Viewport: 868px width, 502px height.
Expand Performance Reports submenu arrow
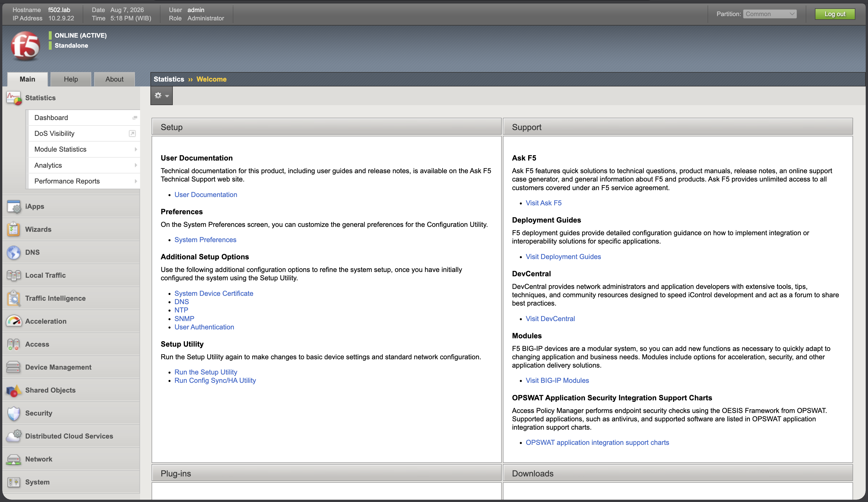(136, 181)
